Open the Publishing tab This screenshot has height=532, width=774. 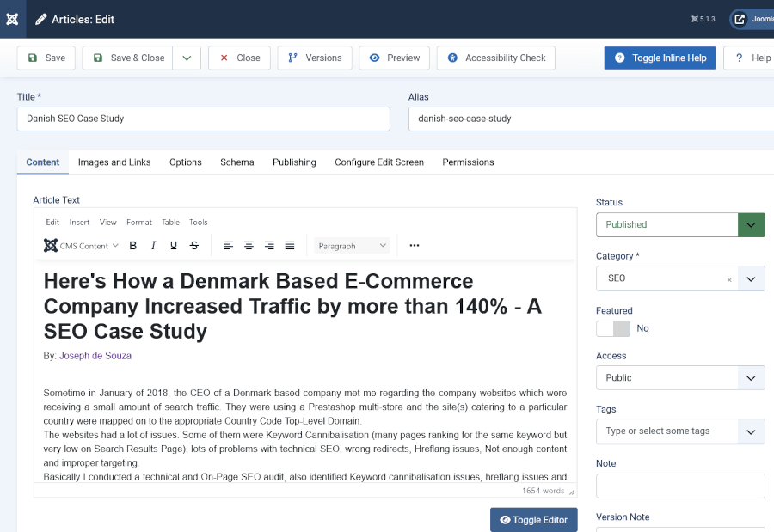pyautogui.click(x=294, y=162)
